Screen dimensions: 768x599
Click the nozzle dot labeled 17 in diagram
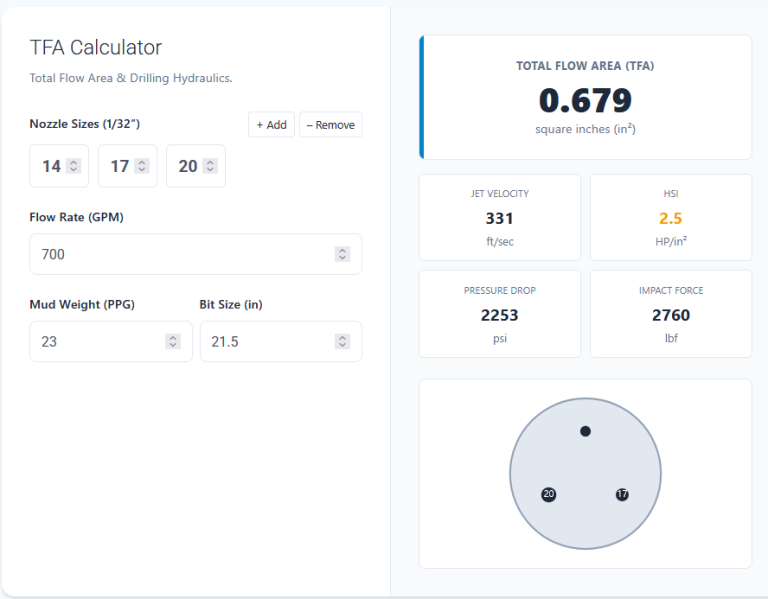tap(622, 495)
